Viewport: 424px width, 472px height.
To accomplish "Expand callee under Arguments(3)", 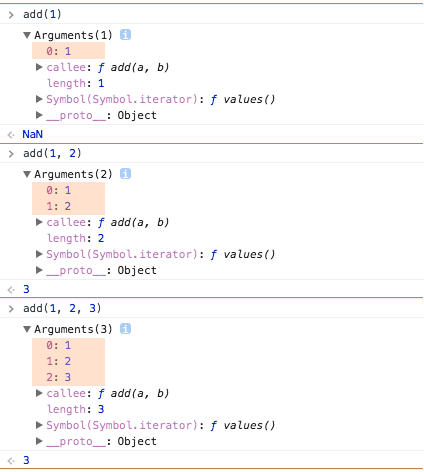I will (39, 393).
